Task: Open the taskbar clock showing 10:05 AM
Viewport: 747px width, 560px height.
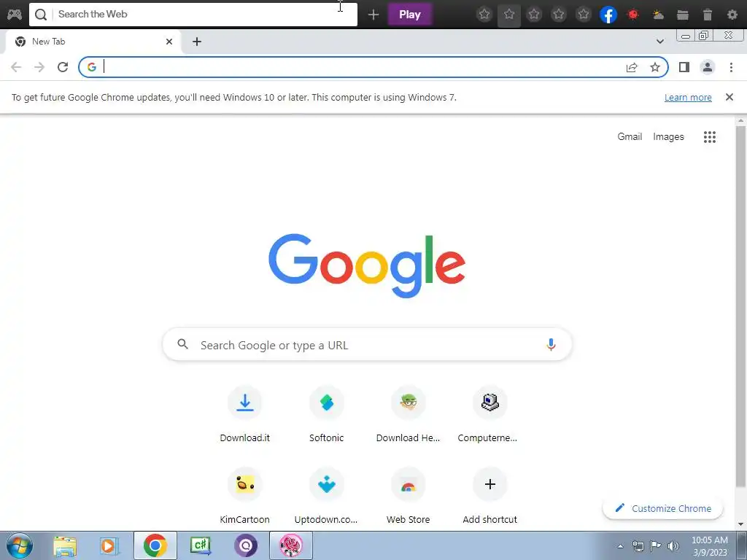Action: click(710, 546)
